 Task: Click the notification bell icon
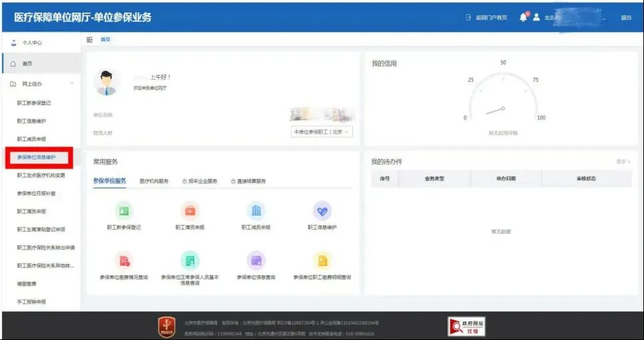[523, 17]
